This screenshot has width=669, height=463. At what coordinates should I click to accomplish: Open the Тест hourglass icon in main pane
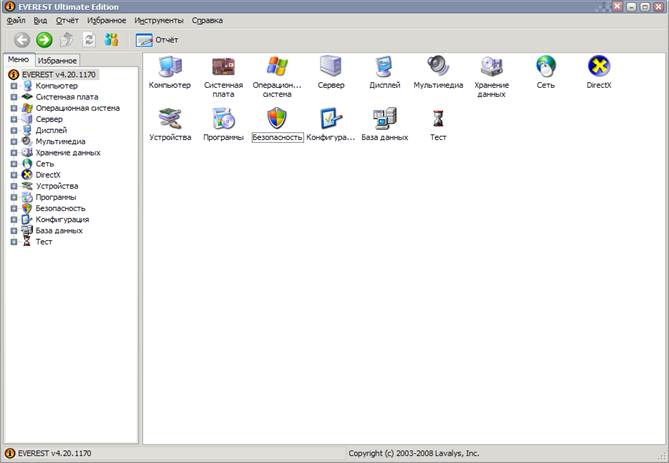click(x=438, y=119)
